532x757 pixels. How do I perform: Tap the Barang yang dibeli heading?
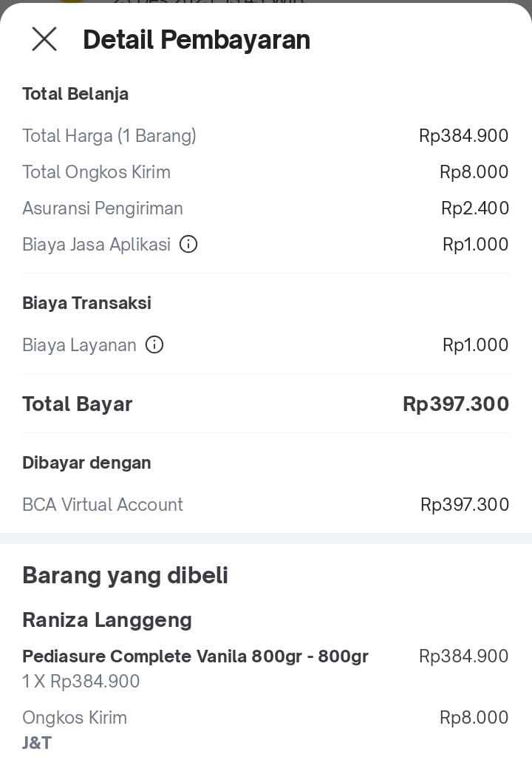[x=125, y=575]
